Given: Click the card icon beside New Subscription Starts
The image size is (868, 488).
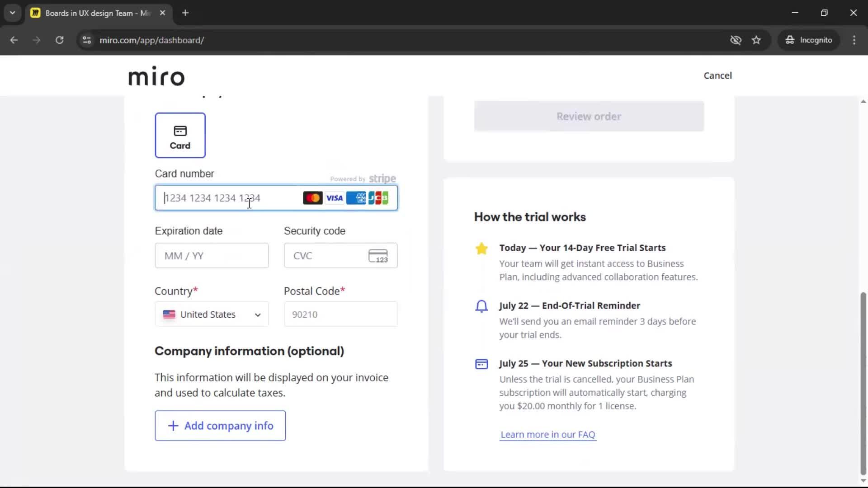Looking at the screenshot, I should coord(481,364).
